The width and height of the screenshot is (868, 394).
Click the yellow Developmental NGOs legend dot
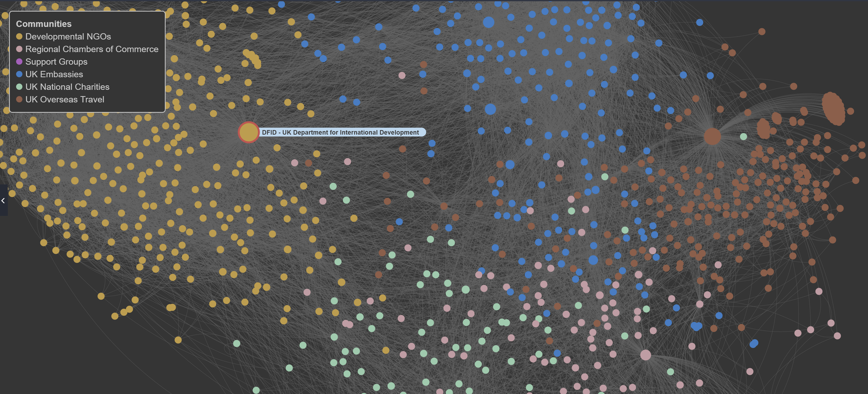[19, 36]
